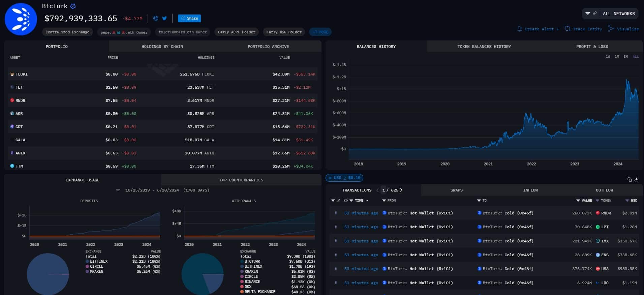Click the clock icon in TIME header
The height and width of the screenshot is (295, 644).
[346, 201]
